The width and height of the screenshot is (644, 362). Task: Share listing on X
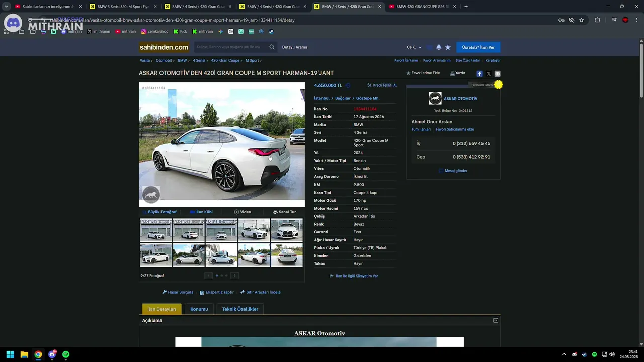[x=489, y=74]
